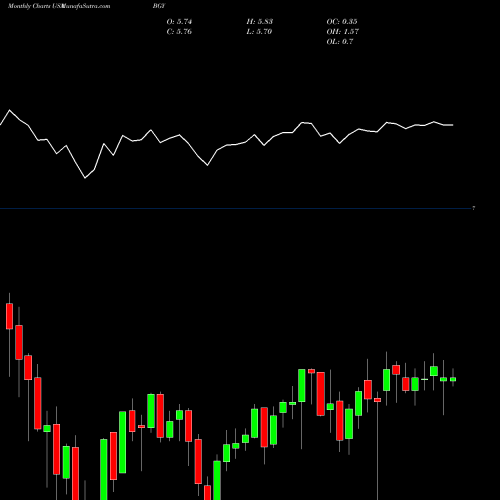The height and width of the screenshot is (500, 500).
Task: Click the 'Monthly Charts USMunafaSutra.com' title text
Action: click(59, 6)
